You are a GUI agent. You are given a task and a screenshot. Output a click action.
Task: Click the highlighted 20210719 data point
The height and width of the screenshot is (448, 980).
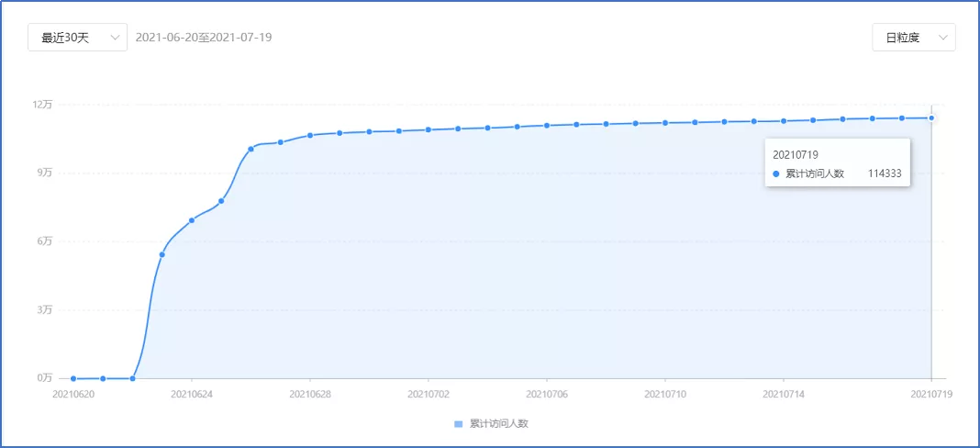[931, 118]
